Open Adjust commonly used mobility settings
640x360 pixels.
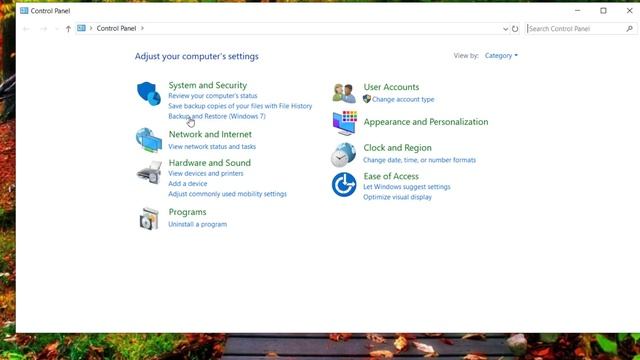[x=227, y=193]
